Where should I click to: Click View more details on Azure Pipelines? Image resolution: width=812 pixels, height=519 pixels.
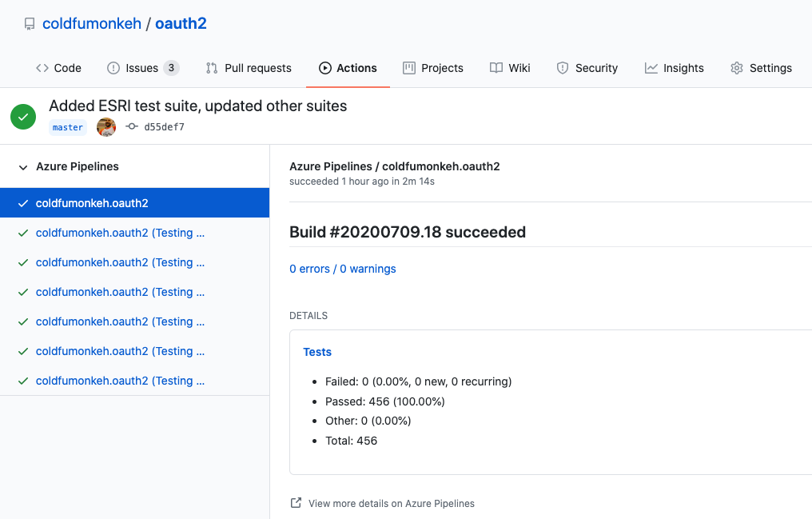pyautogui.click(x=391, y=503)
